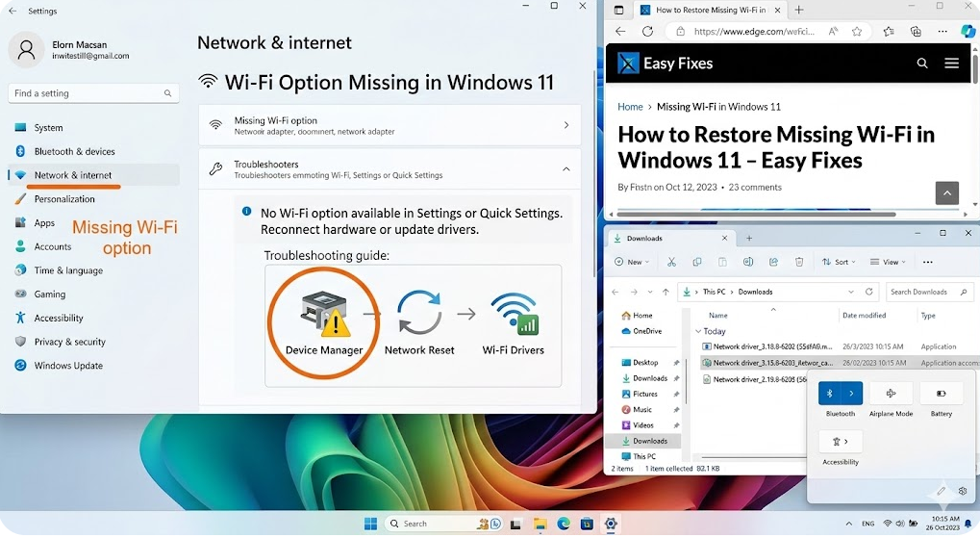Open the Sort dropdown in File Explorer
This screenshot has width=980, height=538.
pyautogui.click(x=837, y=262)
